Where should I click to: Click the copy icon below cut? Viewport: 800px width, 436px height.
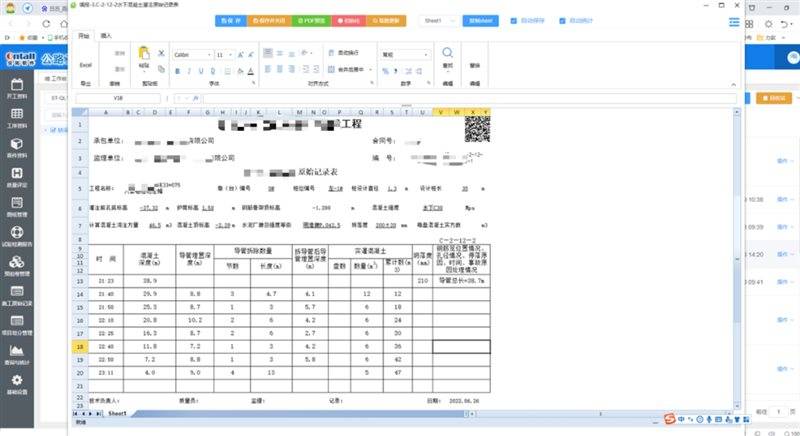pyautogui.click(x=161, y=69)
